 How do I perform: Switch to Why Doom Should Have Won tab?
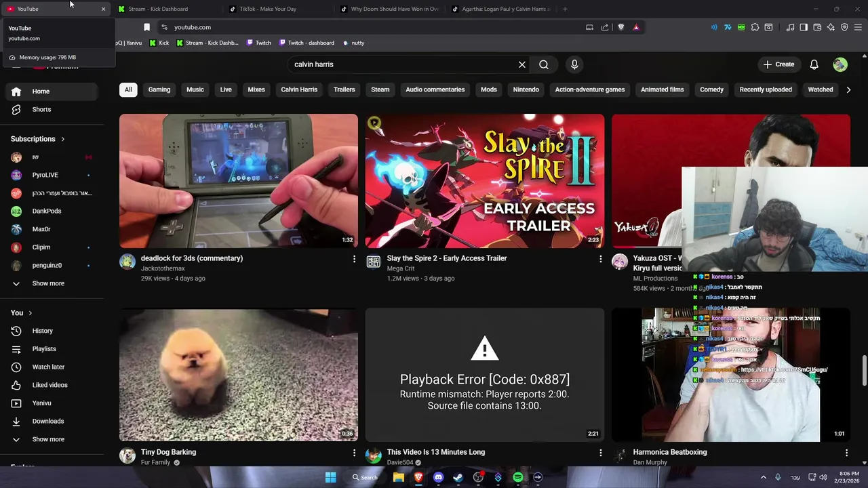pyautogui.click(x=390, y=9)
